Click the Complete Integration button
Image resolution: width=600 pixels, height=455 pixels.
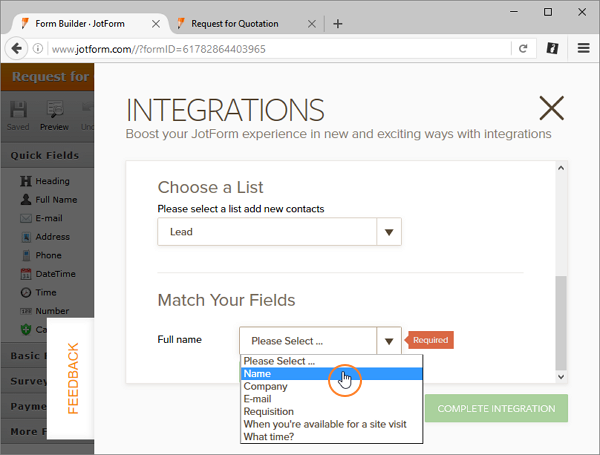[x=496, y=408]
